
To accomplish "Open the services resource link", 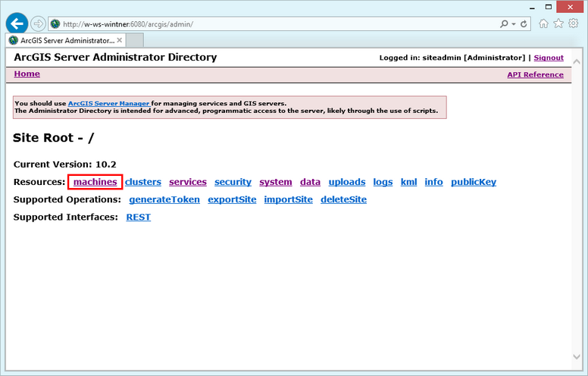I will [188, 182].
